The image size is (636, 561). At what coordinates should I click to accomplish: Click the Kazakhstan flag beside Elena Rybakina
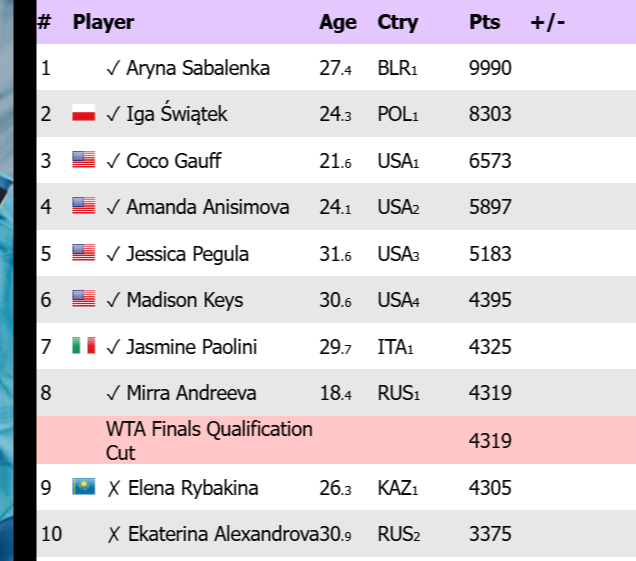(83, 487)
